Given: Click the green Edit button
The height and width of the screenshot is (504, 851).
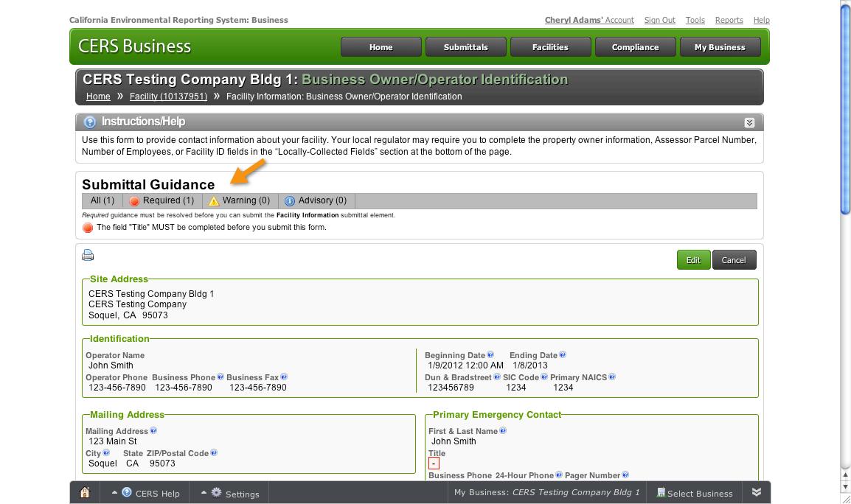Looking at the screenshot, I should click(694, 260).
